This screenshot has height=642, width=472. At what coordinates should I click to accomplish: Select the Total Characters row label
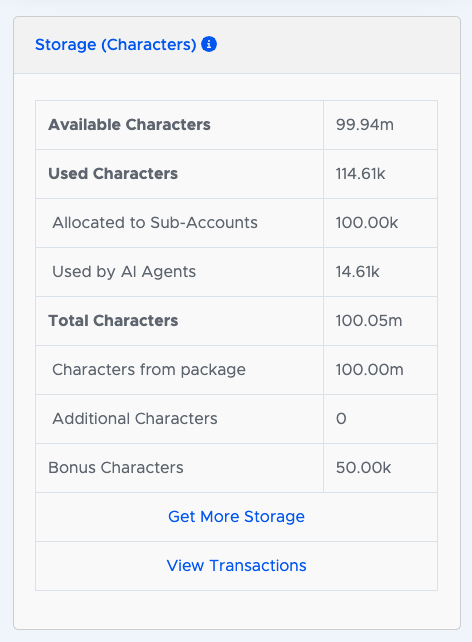113,321
